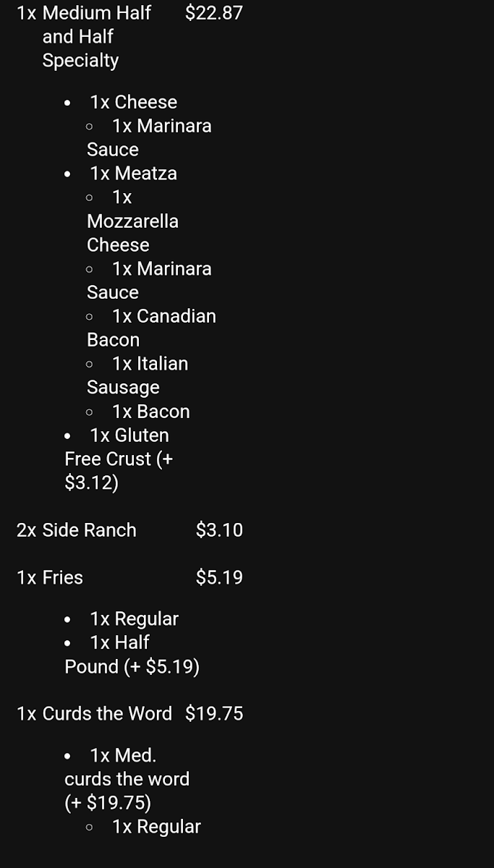Select the Med. curds the word option
This screenshot has width=494, height=868.
click(127, 779)
